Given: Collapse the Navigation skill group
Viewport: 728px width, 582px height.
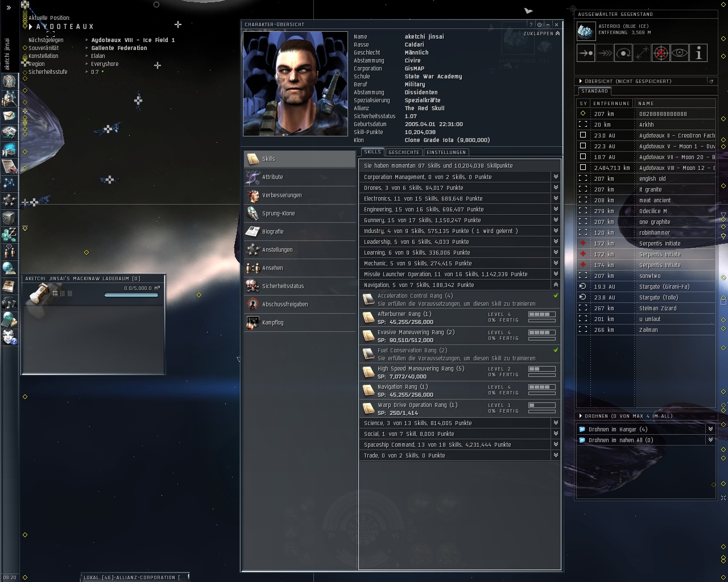Looking at the screenshot, I should pos(556,285).
